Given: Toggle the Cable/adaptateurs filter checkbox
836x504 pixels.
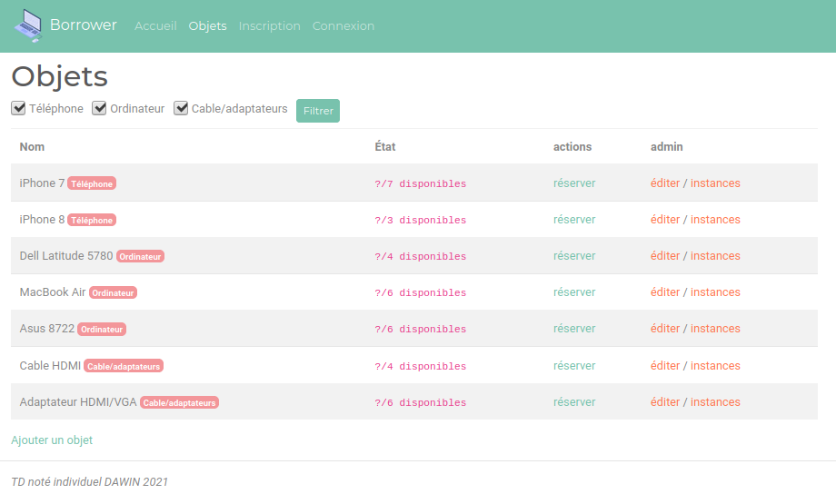Looking at the screenshot, I should pyautogui.click(x=182, y=109).
